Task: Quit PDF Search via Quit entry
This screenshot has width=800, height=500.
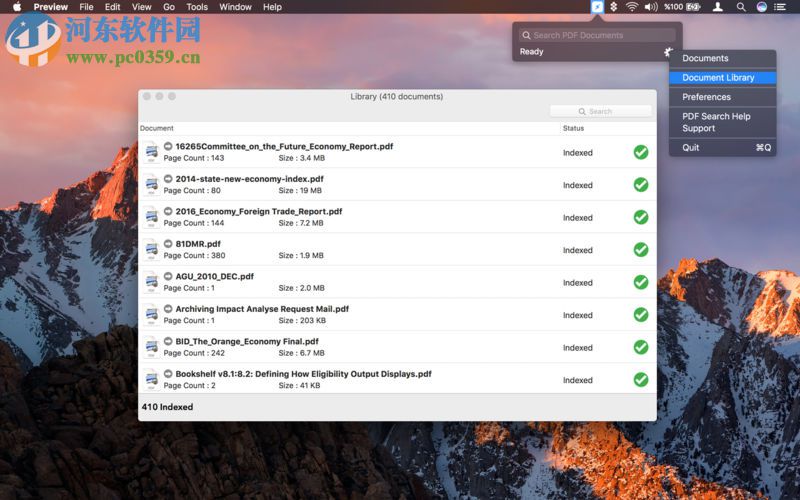Action: [722, 147]
